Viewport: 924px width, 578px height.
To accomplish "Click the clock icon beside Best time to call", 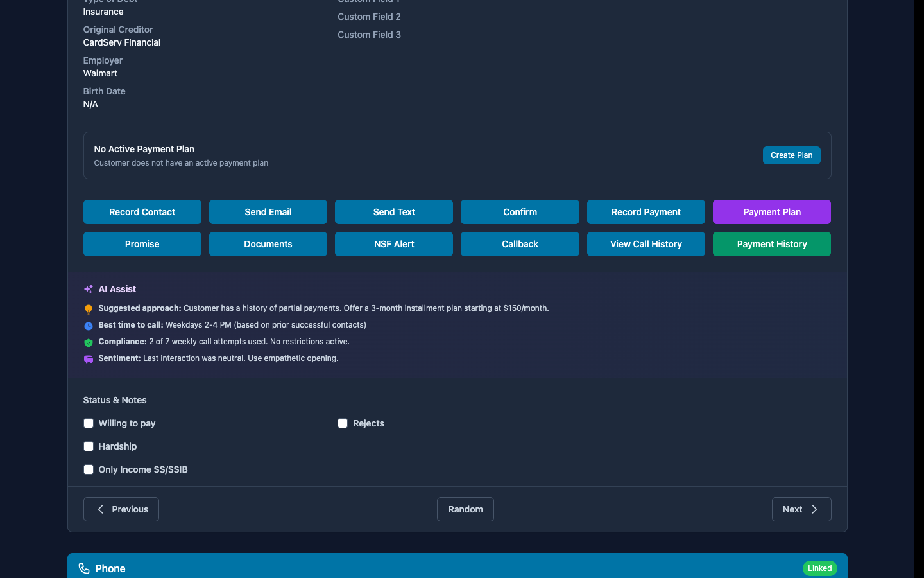I will click(89, 326).
